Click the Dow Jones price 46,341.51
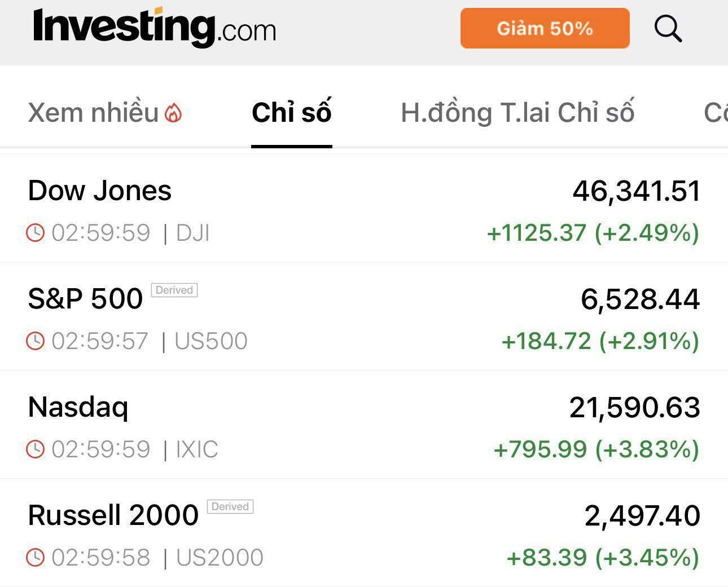Screen dimensions: 728x587 point(636,191)
